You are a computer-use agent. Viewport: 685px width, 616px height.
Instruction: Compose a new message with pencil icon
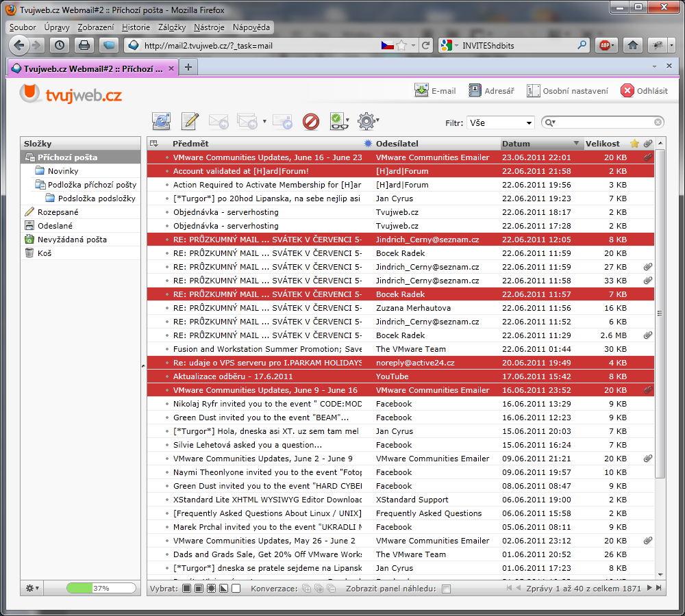coord(189,122)
